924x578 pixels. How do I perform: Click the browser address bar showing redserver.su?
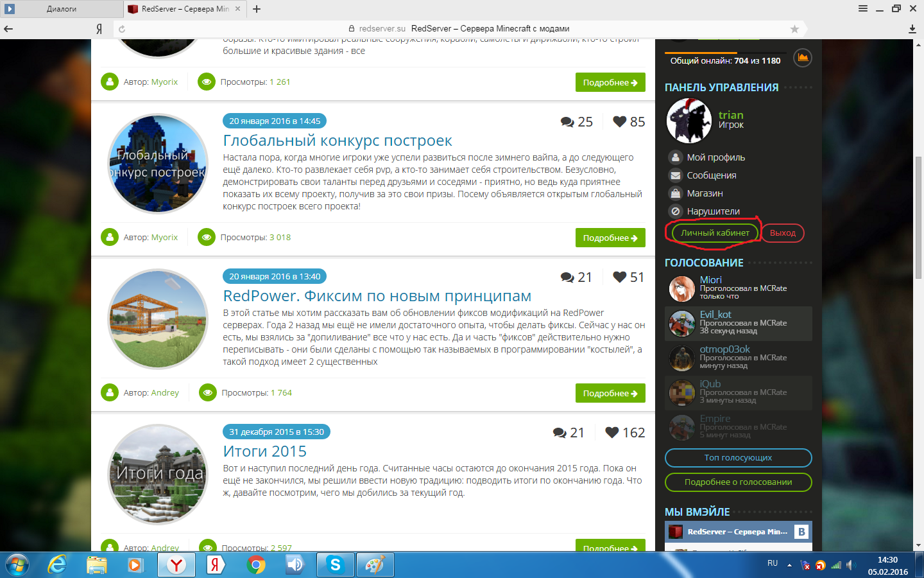click(x=459, y=29)
